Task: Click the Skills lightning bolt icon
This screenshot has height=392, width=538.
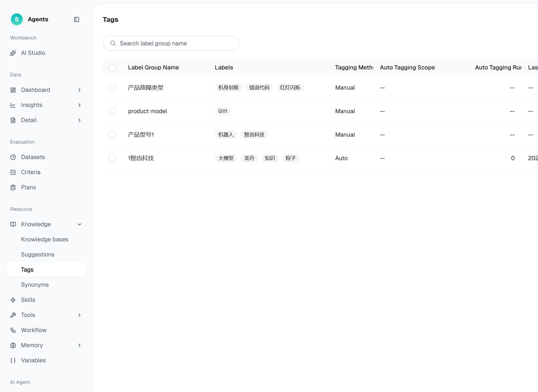Action: click(x=13, y=300)
